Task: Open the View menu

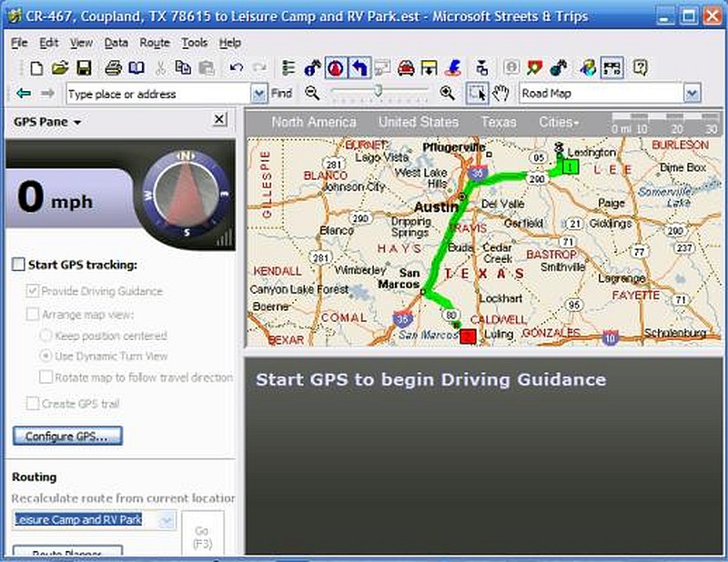Action: point(81,43)
